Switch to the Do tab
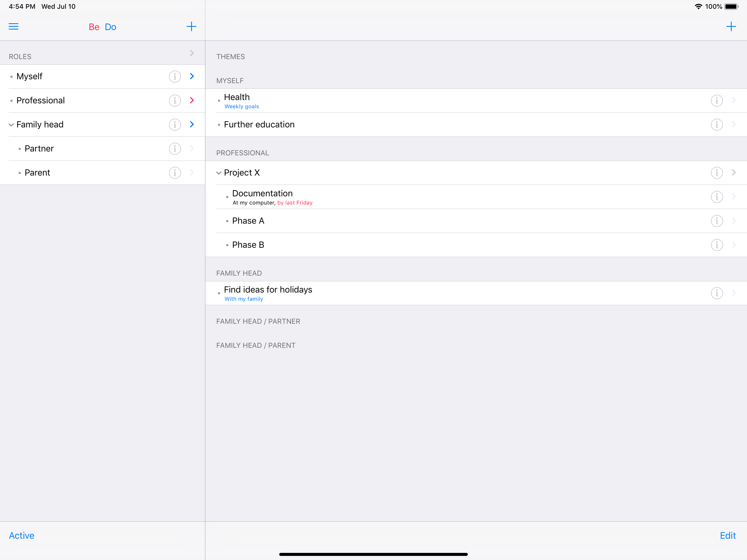The height and width of the screenshot is (560, 747). click(x=110, y=27)
